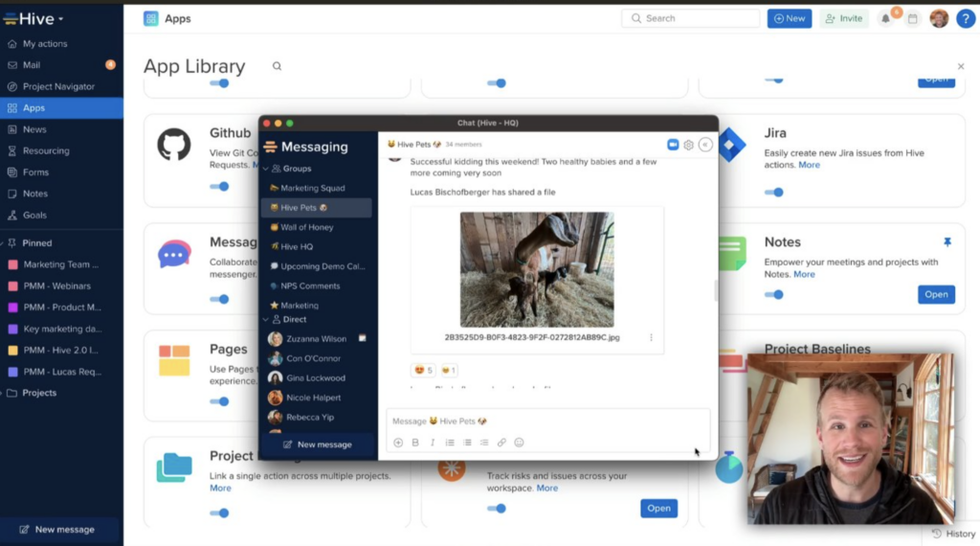Insert numbered list in message composer
The width and height of the screenshot is (980, 546).
pos(450,443)
